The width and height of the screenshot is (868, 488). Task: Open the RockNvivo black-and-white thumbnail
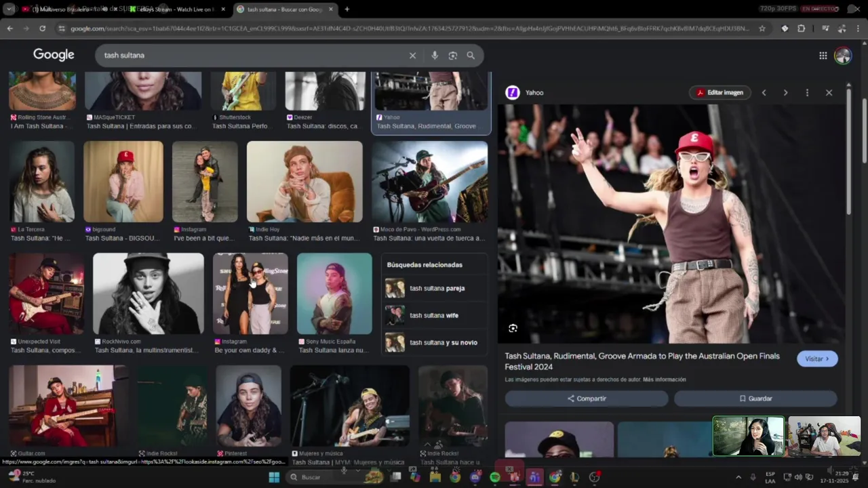coord(149,293)
